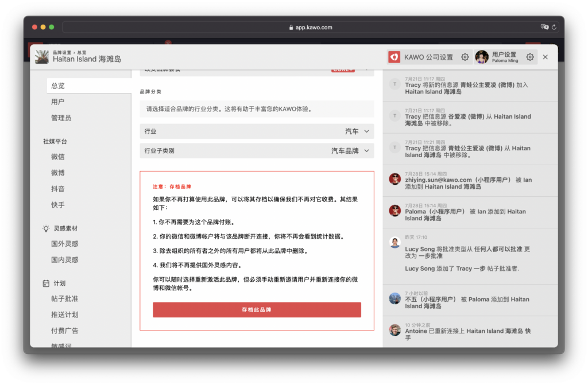Open KAWO 公司设置 gear icon
588x385 pixels.
coord(465,57)
